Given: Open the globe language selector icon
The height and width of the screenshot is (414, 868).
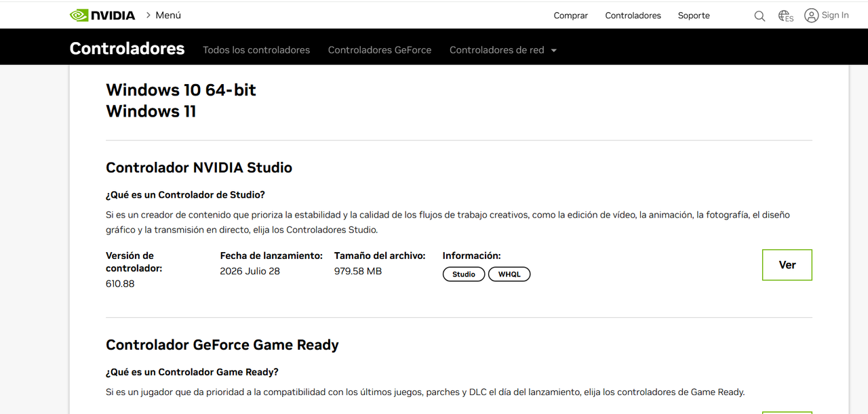Looking at the screenshot, I should point(785,16).
